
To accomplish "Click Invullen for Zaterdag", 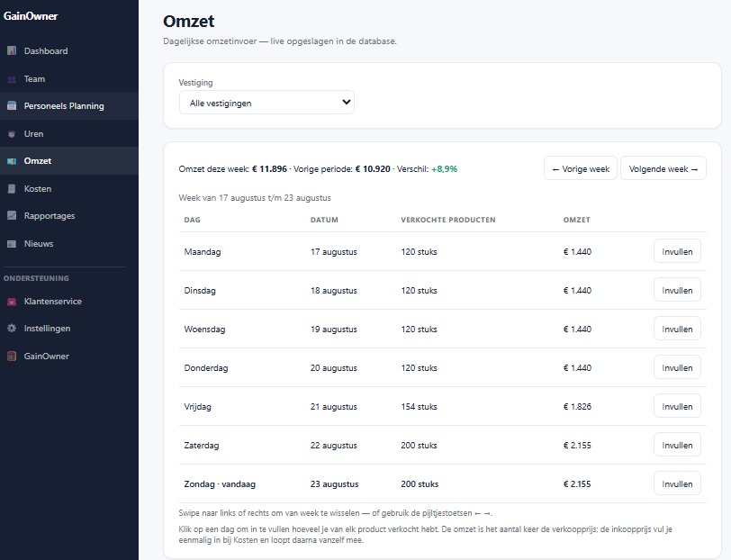I will tap(677, 445).
